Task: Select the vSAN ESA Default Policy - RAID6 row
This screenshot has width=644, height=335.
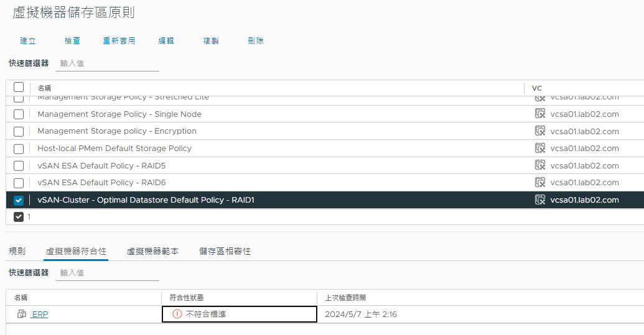Action: tap(325, 183)
